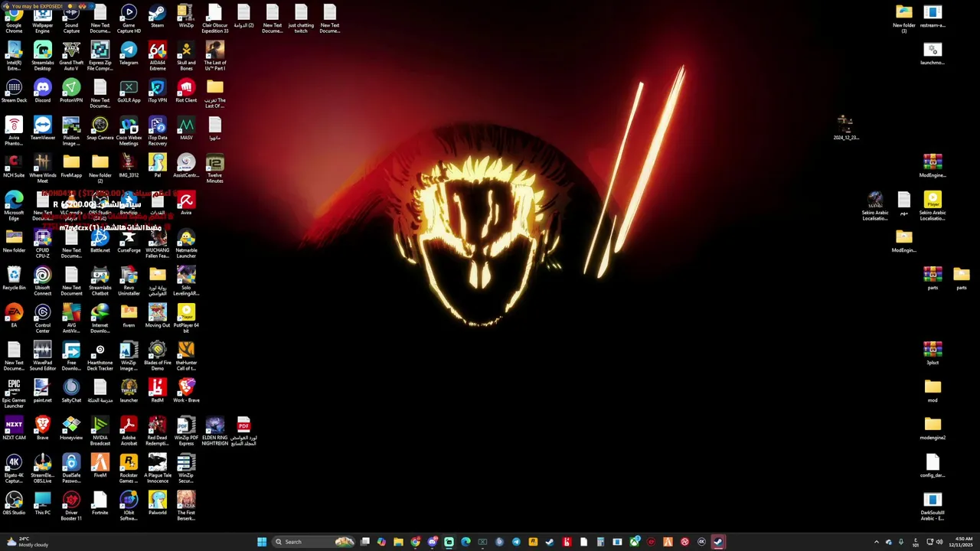Open Discord from the taskbar
Image resolution: width=980 pixels, height=551 pixels.
432,542
